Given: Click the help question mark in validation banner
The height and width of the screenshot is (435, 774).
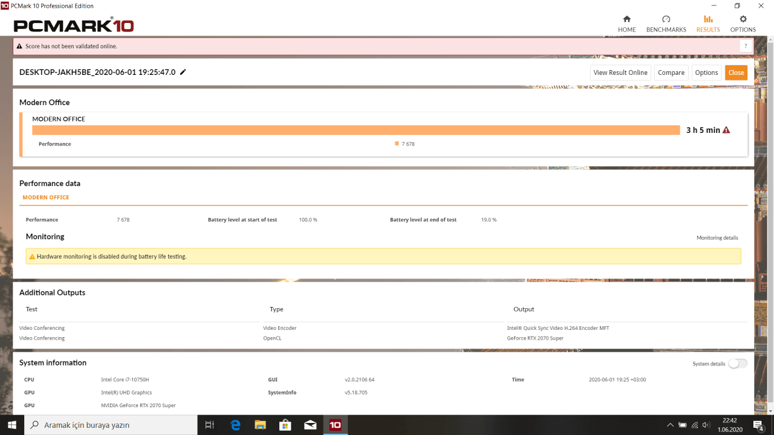Looking at the screenshot, I should (745, 46).
